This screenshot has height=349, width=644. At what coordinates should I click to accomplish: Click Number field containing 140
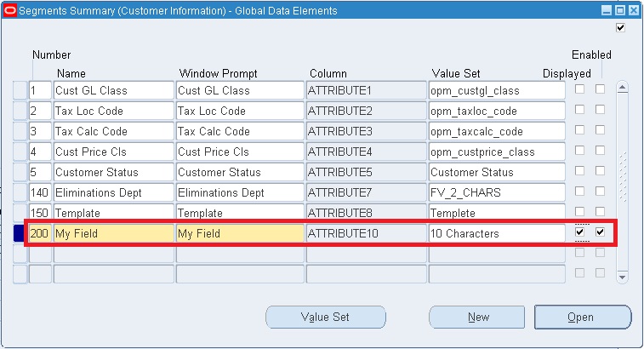(x=39, y=192)
